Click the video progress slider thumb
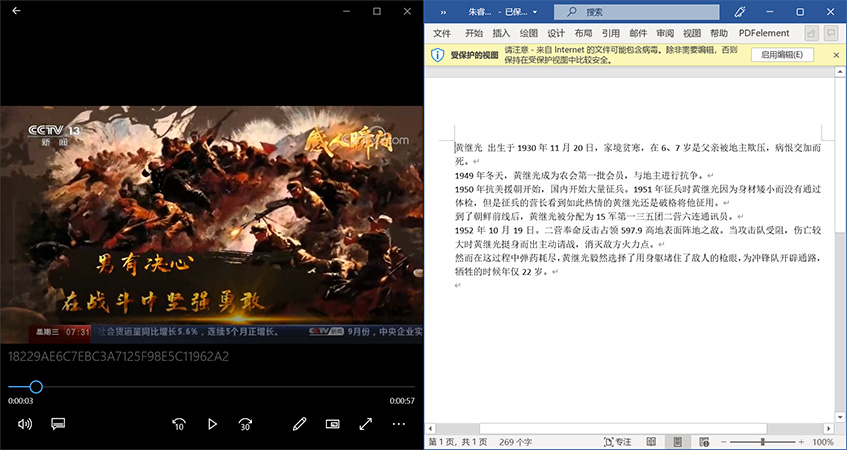 [36, 387]
